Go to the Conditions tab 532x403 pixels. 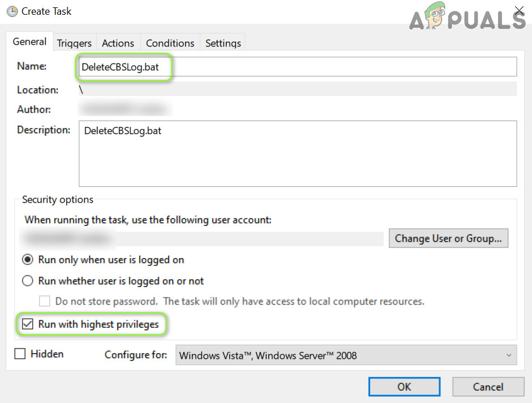click(x=170, y=43)
